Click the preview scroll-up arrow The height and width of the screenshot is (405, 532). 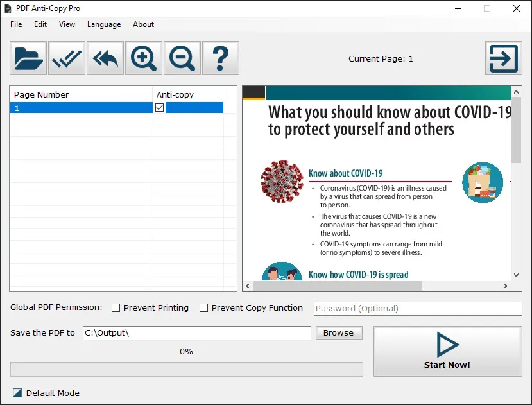pyautogui.click(x=516, y=92)
